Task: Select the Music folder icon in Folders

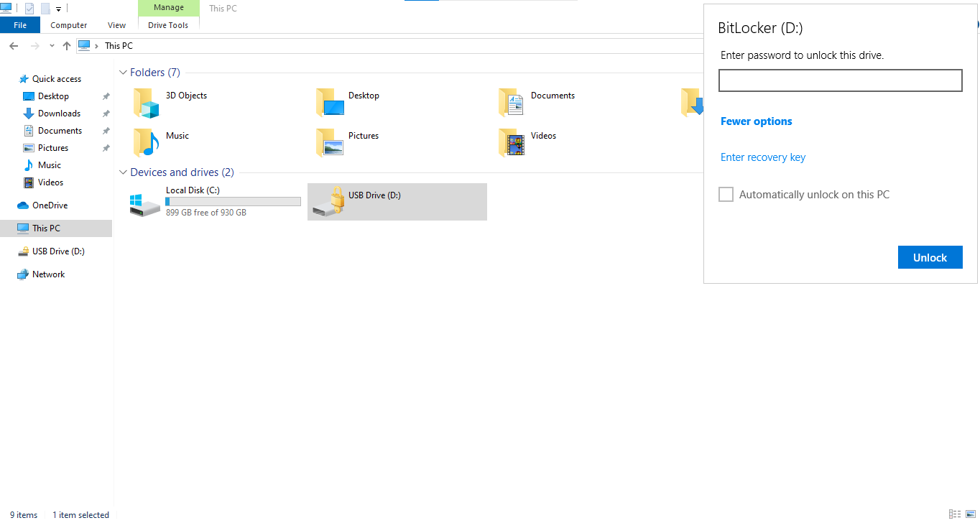Action: 146,143
